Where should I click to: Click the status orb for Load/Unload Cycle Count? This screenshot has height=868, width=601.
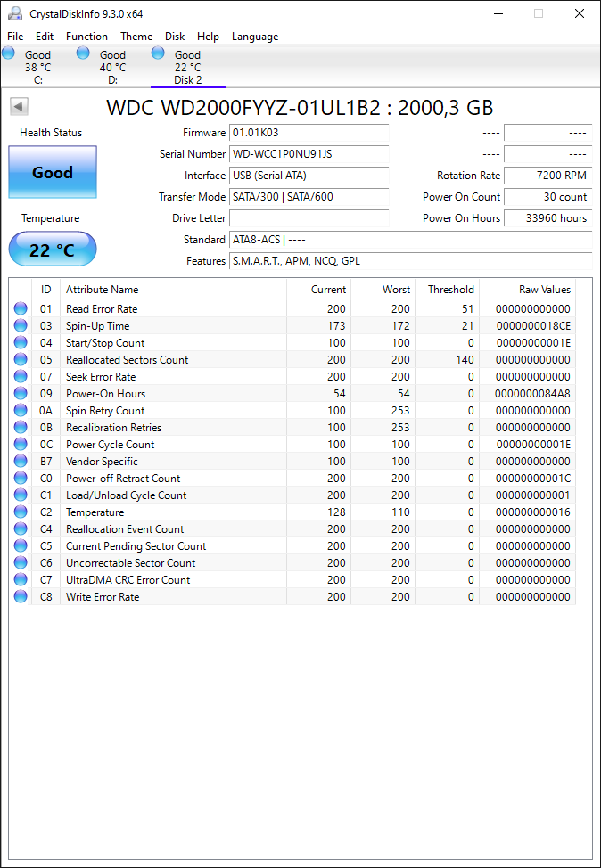[21, 495]
